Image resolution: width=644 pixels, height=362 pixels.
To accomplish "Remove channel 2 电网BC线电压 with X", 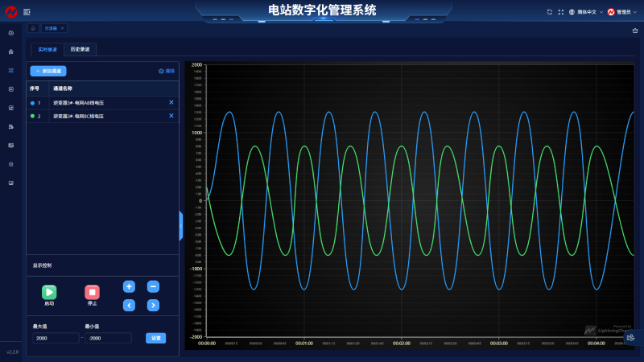I will tap(171, 116).
